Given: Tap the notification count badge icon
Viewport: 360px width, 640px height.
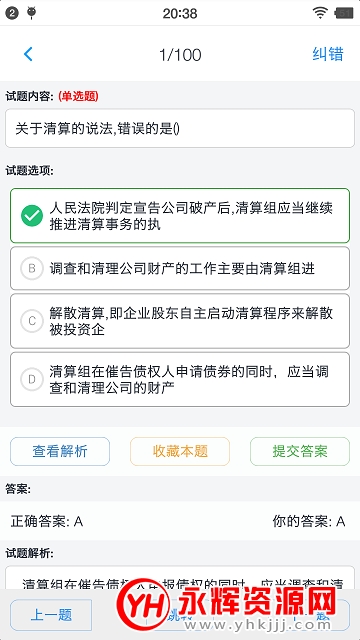Looking at the screenshot, I should (12, 13).
